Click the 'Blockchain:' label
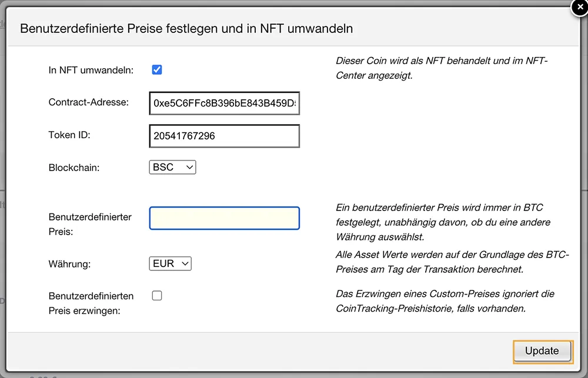This screenshot has width=588, height=378. pos(74,168)
